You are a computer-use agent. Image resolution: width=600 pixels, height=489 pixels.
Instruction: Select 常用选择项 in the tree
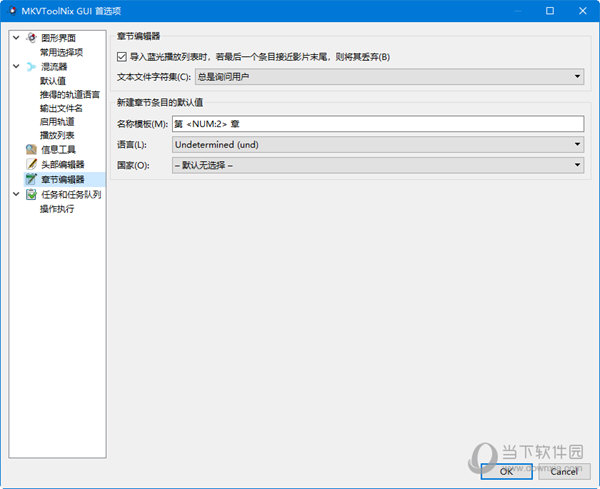[x=61, y=52]
